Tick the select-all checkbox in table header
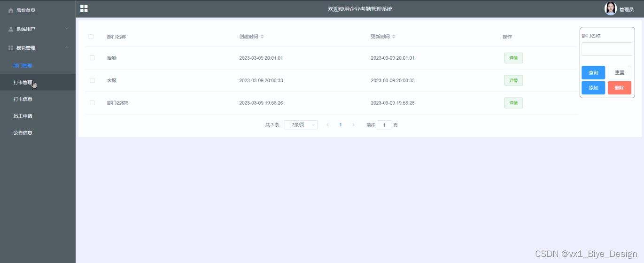The height and width of the screenshot is (263, 644). point(91,37)
